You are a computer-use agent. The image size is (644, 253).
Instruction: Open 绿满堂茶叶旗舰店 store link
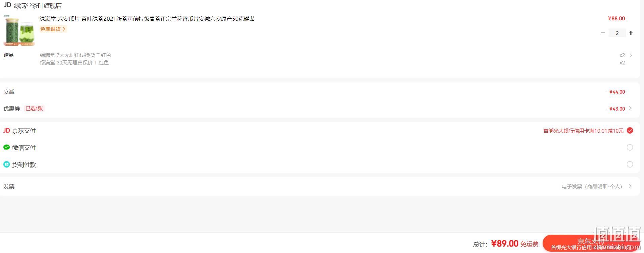pos(38,6)
